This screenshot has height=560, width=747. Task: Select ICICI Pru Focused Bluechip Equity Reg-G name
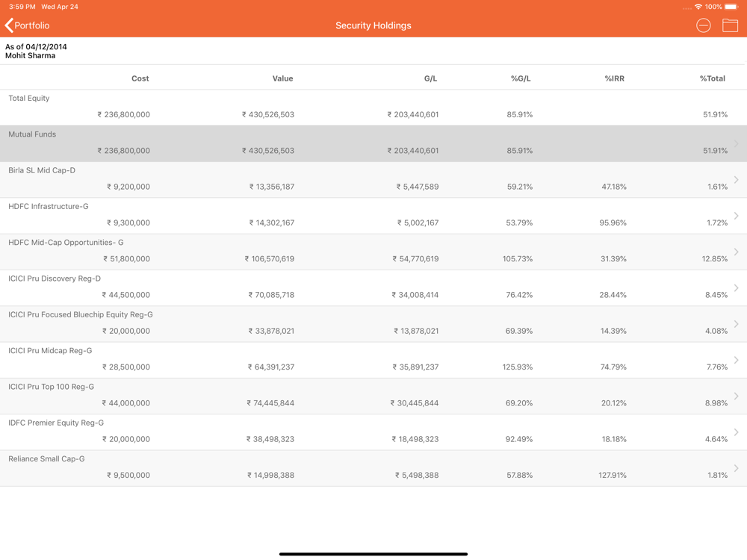point(80,314)
